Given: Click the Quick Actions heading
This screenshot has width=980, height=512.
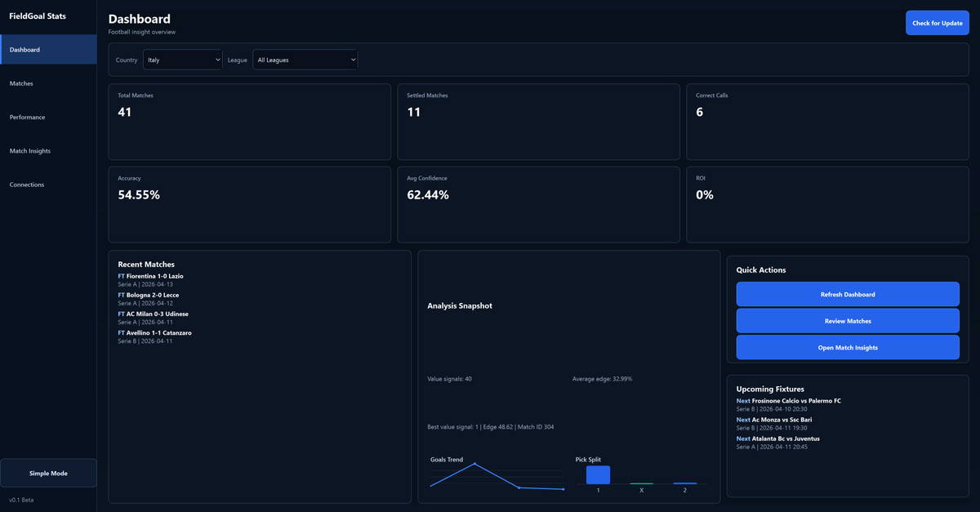Looking at the screenshot, I should pyautogui.click(x=761, y=270).
